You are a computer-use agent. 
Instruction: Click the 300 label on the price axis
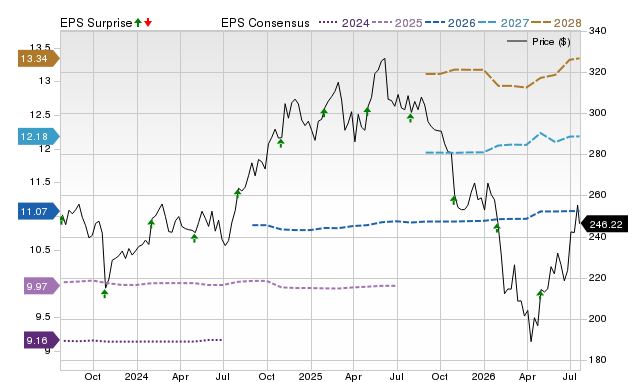pos(598,113)
